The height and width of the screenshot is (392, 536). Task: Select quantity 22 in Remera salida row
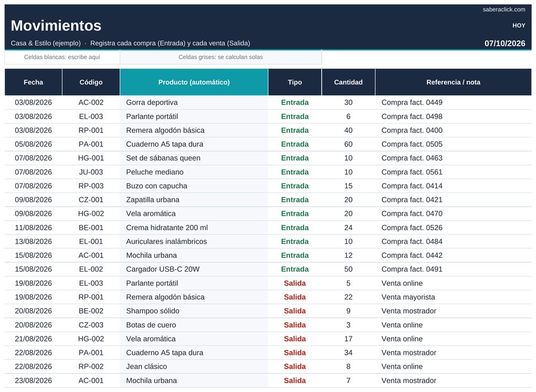pyautogui.click(x=348, y=297)
